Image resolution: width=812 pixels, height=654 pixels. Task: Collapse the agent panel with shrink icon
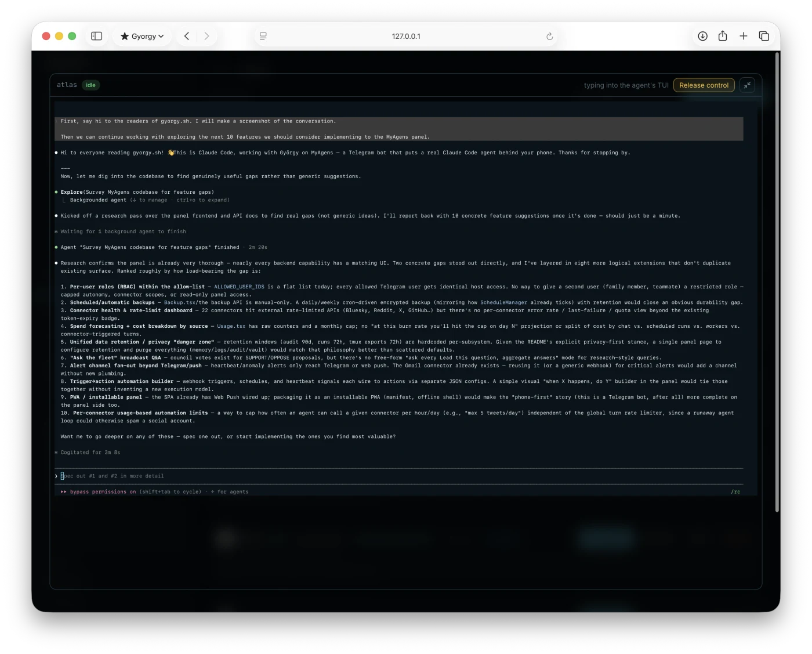coord(748,85)
